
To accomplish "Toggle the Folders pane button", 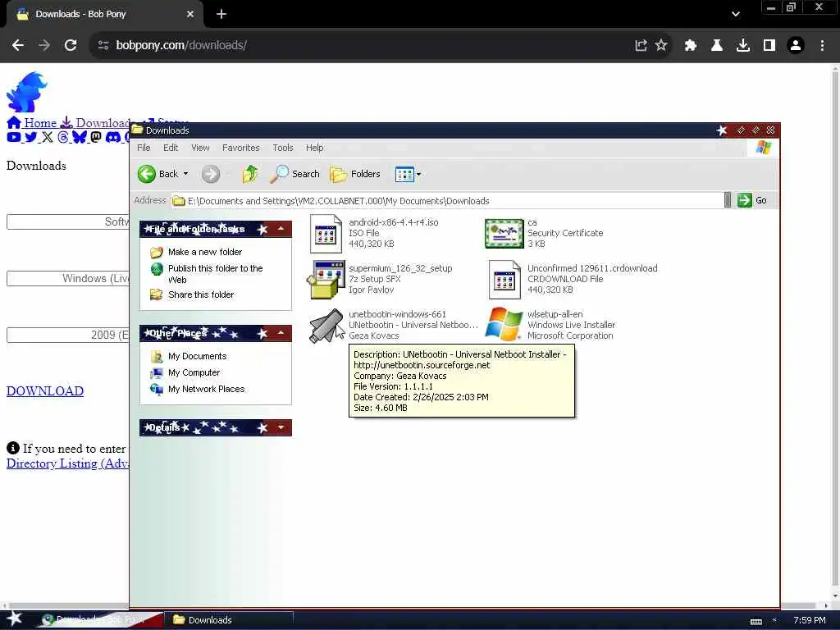I will tap(354, 174).
